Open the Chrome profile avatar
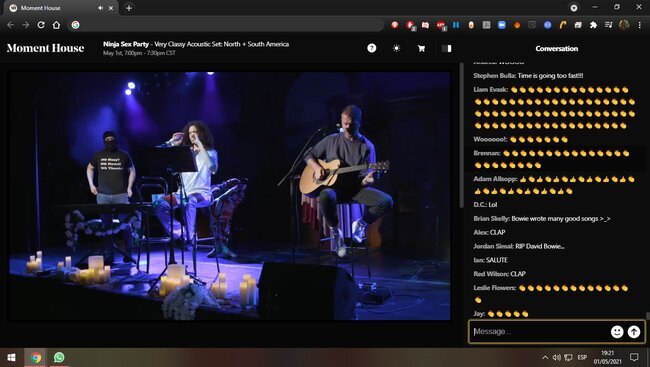 point(624,25)
